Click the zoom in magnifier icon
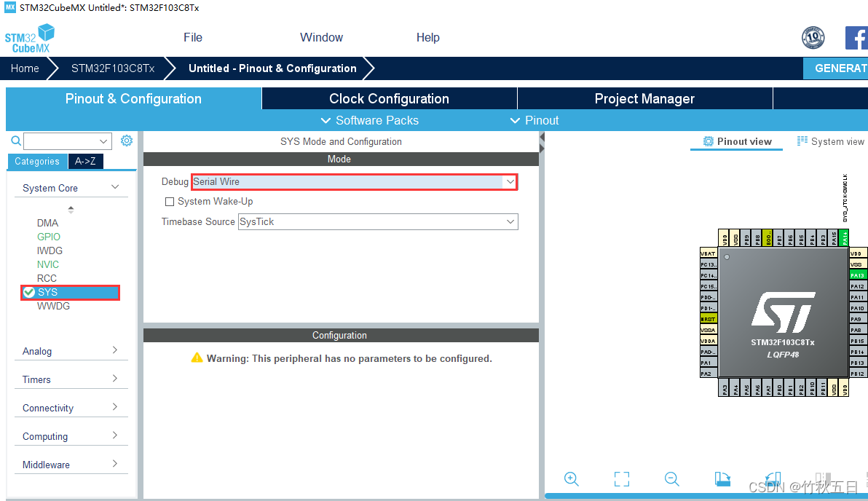The width and height of the screenshot is (868, 501). tap(572, 479)
